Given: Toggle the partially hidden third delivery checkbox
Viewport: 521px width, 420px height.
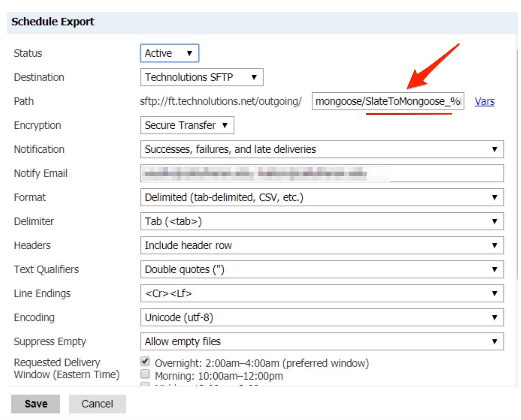Looking at the screenshot, I should click(145, 384).
